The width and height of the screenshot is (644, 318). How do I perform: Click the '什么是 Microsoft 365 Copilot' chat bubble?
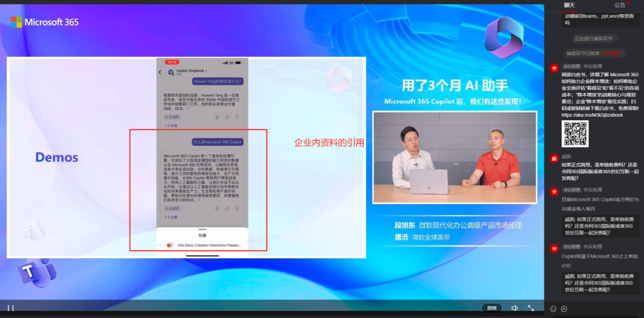tap(218, 142)
